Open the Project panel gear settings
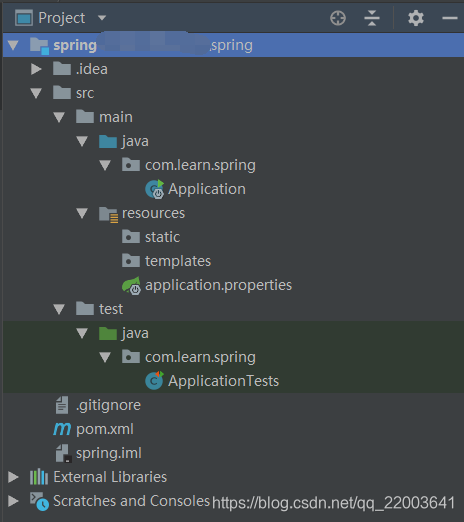Screen dimensions: 464x522 click(416, 18)
